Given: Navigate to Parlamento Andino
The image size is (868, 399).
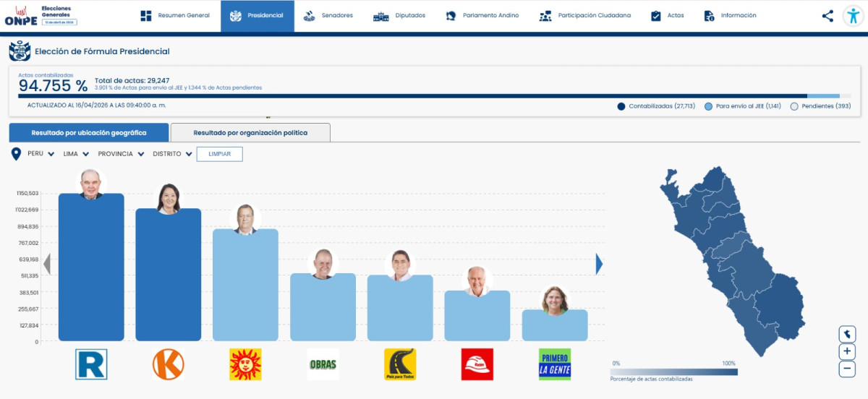Looking at the screenshot, I should coord(482,16).
